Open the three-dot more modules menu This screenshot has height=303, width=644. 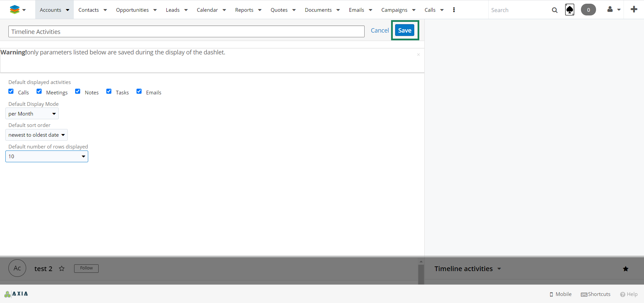point(454,10)
